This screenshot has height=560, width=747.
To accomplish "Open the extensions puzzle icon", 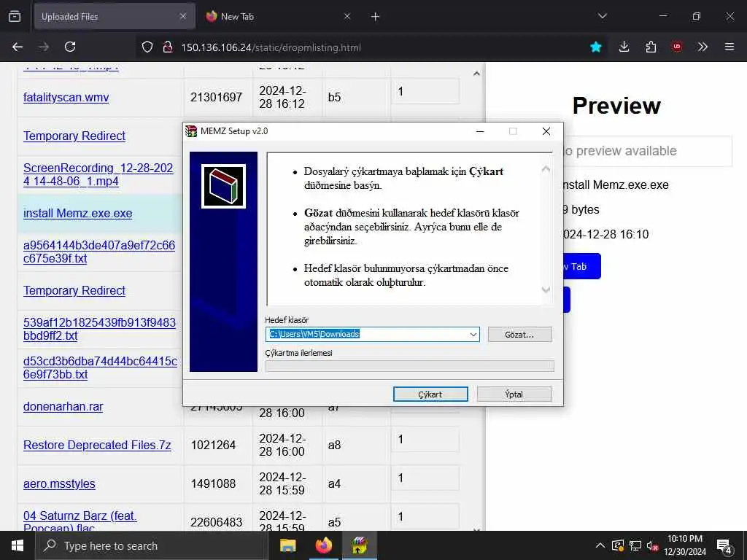I will tap(651, 47).
